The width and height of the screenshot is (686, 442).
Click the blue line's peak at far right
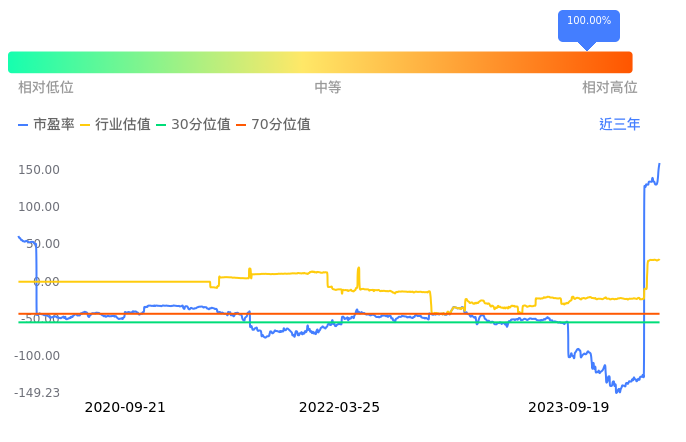[659, 164]
